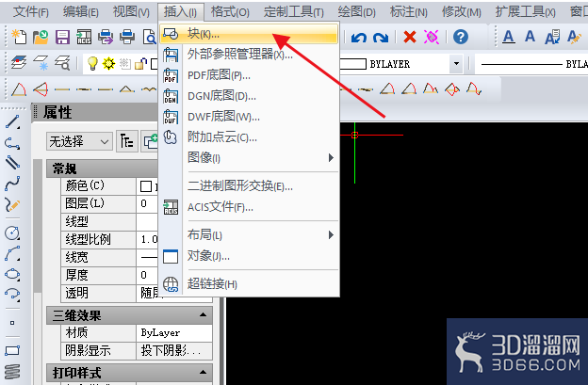Open the 文件(F) menu

click(x=31, y=12)
